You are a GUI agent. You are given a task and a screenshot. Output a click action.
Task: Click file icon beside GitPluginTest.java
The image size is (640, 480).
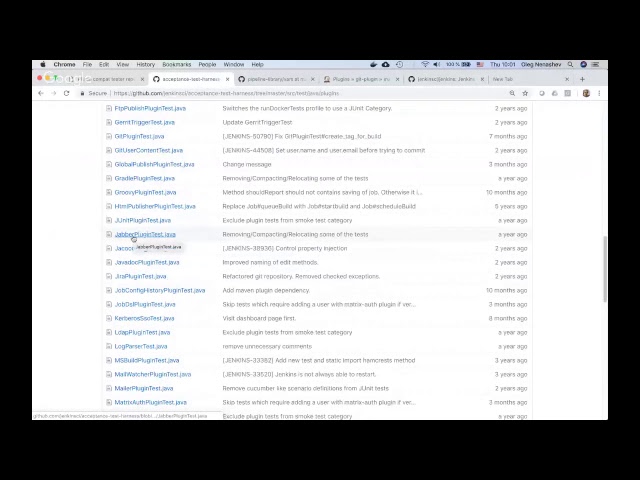(x=109, y=136)
